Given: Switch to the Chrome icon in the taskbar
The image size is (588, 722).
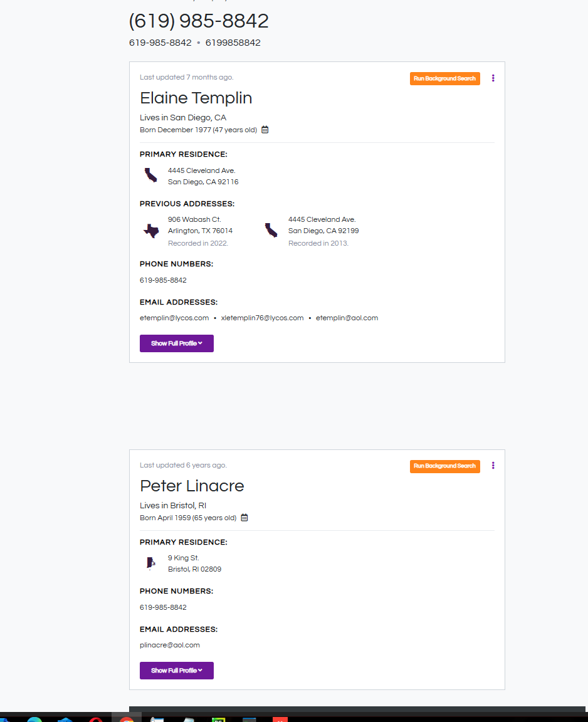Looking at the screenshot, I should click(127, 718).
